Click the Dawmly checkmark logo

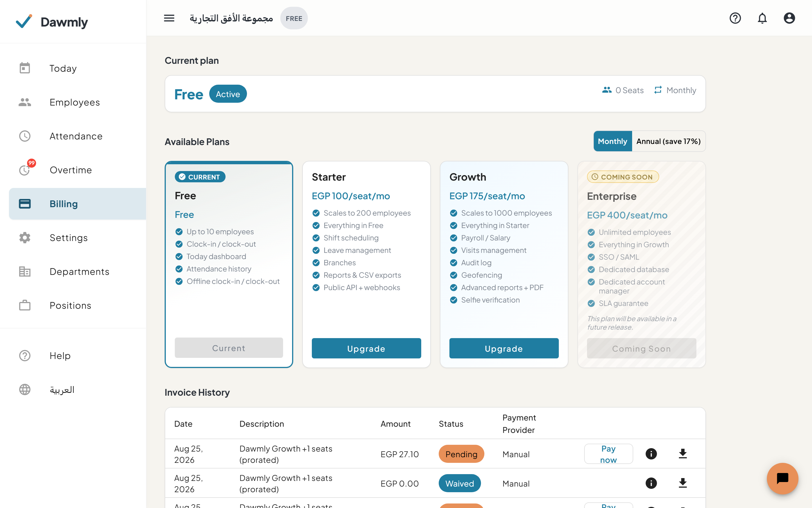click(x=24, y=21)
